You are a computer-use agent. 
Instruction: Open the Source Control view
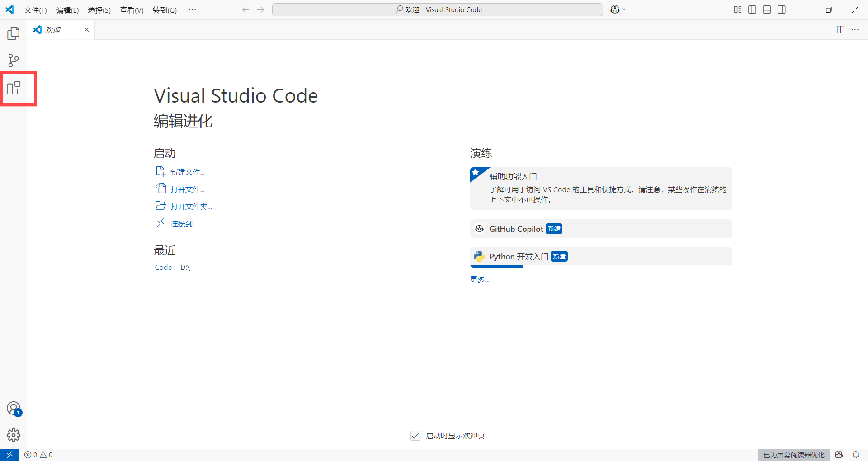[x=13, y=60]
